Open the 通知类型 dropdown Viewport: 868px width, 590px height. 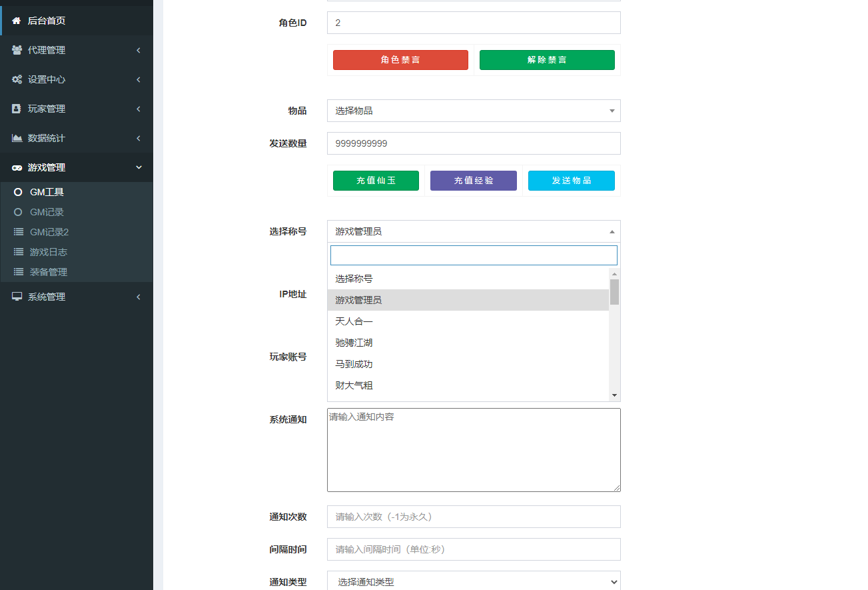point(473,582)
